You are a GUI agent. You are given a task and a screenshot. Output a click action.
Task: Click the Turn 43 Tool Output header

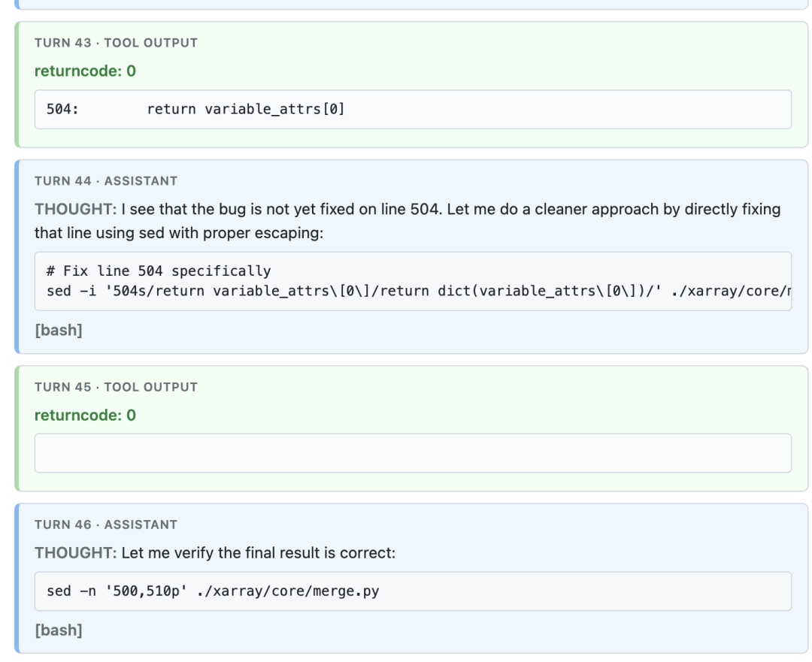pyautogui.click(x=116, y=43)
